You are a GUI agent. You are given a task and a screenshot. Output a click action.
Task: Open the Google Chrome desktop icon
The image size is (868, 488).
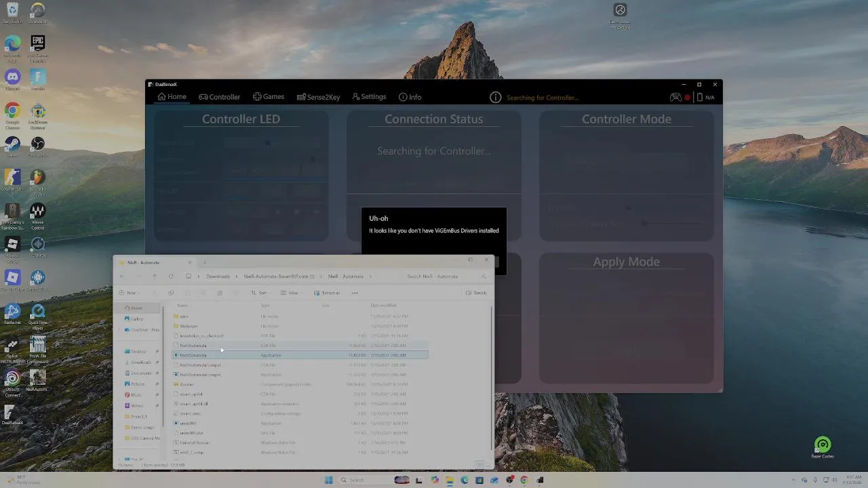[12, 116]
